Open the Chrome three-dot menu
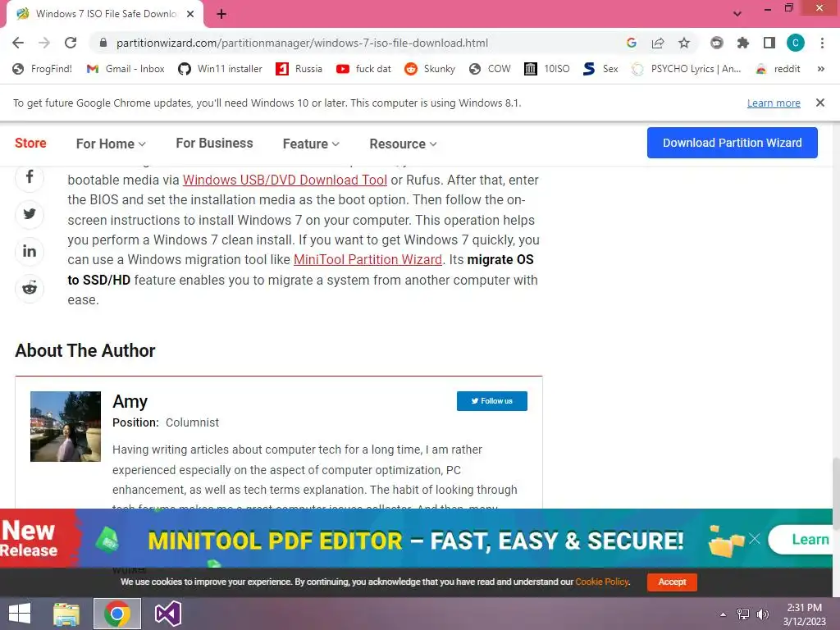The image size is (840, 630). (x=822, y=43)
